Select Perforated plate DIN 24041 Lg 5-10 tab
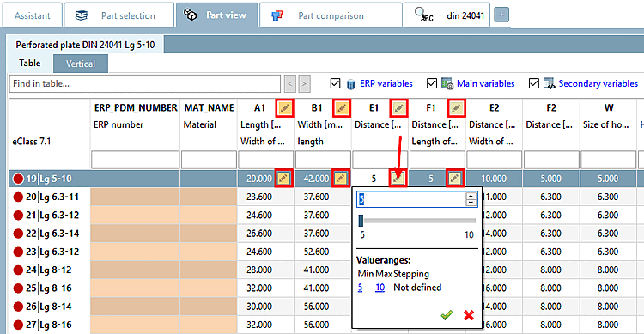This screenshot has width=644, height=334. pyautogui.click(x=85, y=45)
